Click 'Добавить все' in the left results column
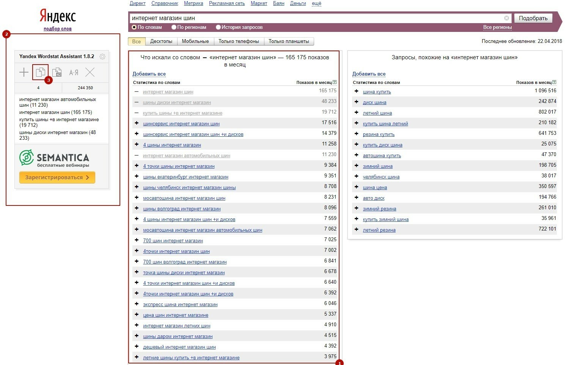Image resolution: width=588 pixels, height=365 pixels. pos(149,74)
